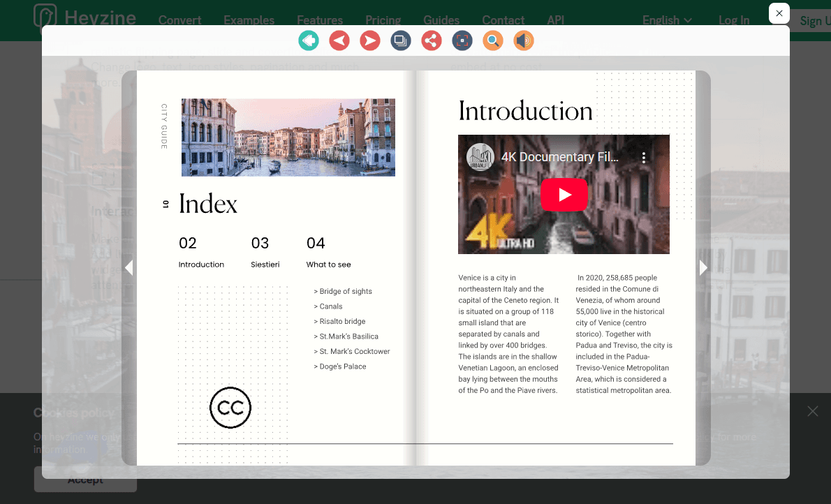
Task: Click the Heyzine logo in header
Action: pos(84,18)
